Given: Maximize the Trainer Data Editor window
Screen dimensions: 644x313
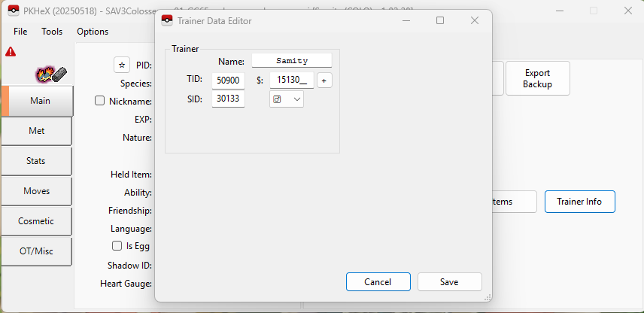Looking at the screenshot, I should click(x=440, y=20).
